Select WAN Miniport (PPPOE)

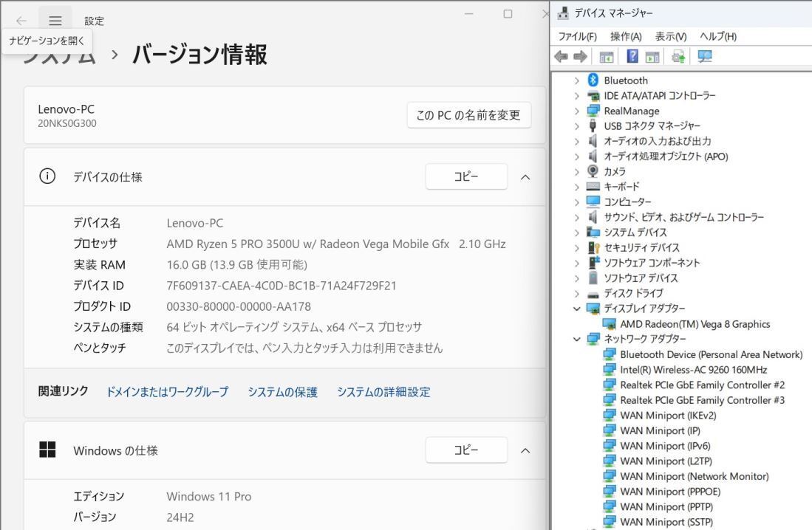670,491
